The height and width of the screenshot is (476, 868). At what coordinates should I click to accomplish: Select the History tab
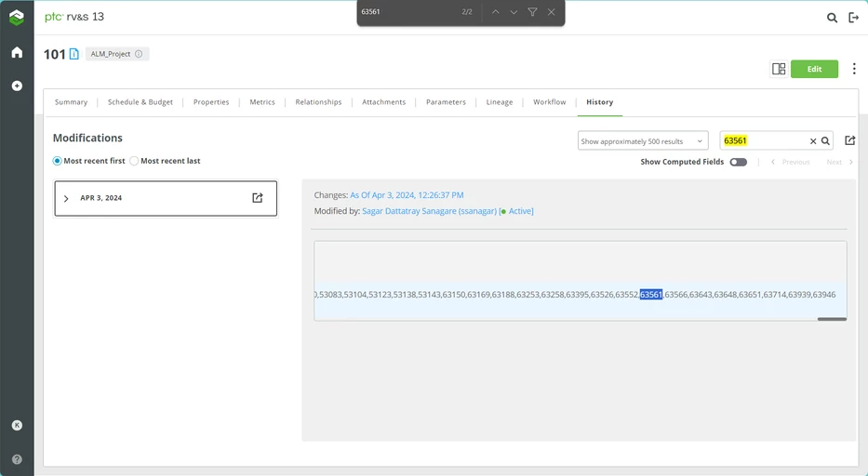(x=599, y=102)
